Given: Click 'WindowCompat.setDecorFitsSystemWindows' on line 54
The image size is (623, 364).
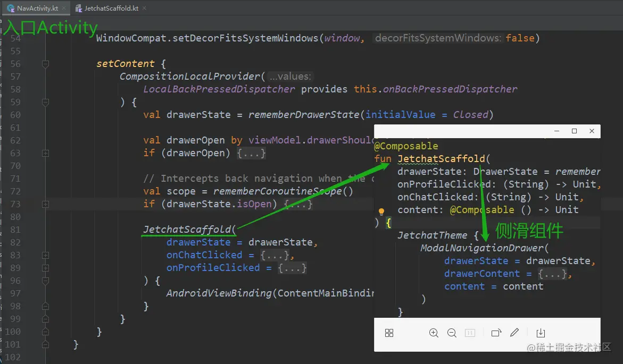Looking at the screenshot, I should pyautogui.click(x=207, y=38).
